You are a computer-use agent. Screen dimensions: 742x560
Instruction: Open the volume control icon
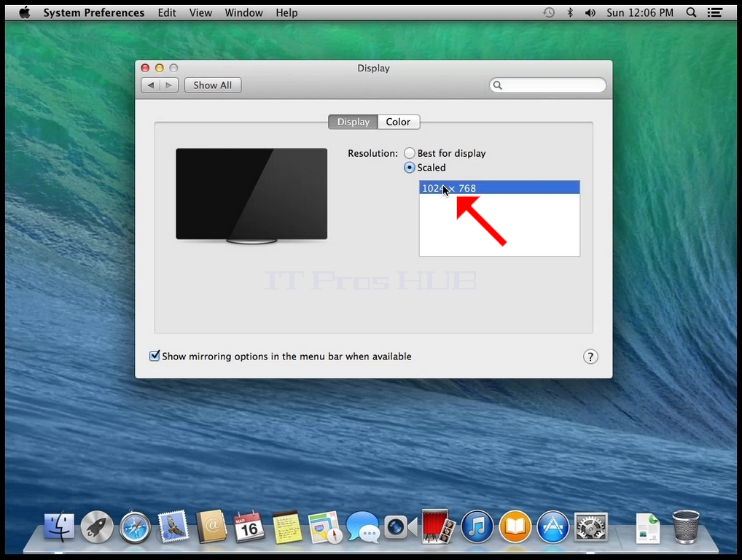click(590, 13)
